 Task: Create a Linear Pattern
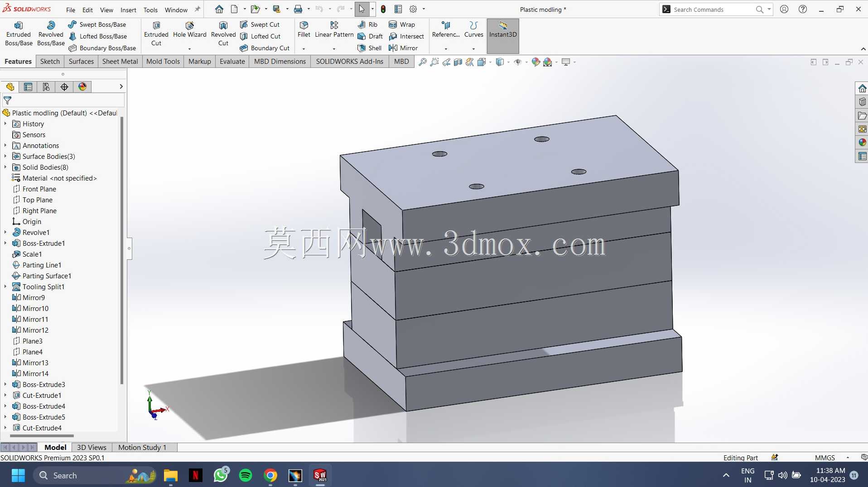pyautogui.click(x=334, y=30)
